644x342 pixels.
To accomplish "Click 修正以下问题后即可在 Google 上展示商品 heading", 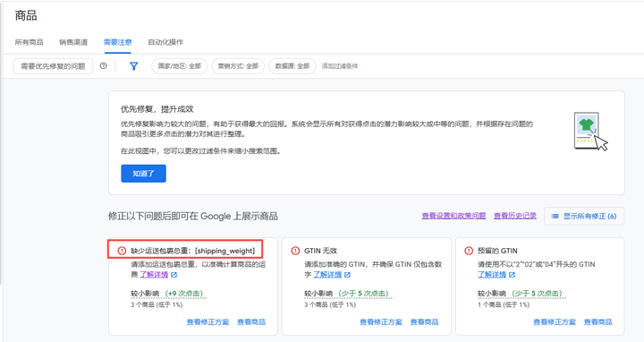I will (x=193, y=217).
